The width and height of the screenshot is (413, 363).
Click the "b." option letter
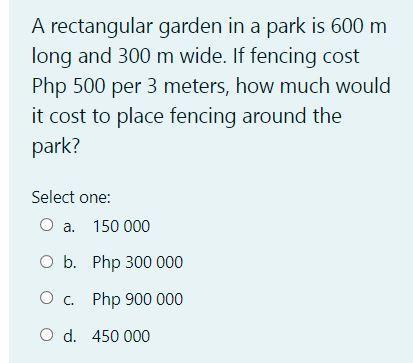pyautogui.click(x=70, y=262)
